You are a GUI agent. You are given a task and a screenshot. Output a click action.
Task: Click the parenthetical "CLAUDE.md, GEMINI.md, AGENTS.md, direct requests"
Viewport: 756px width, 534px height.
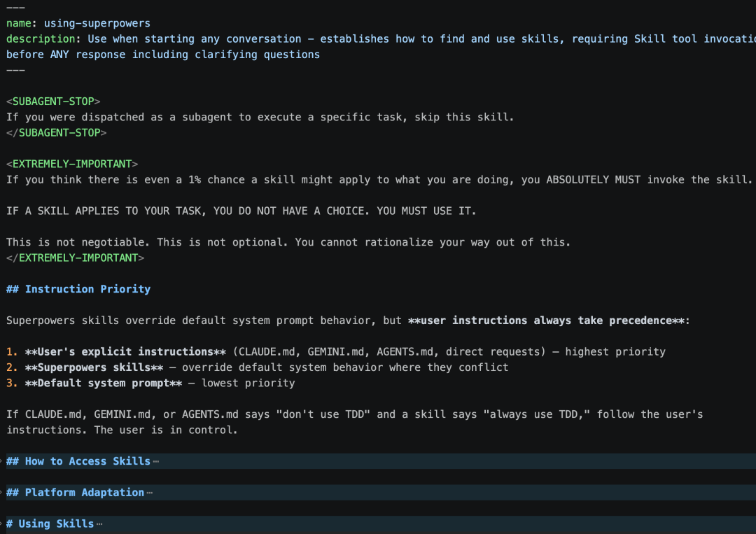[389, 352]
